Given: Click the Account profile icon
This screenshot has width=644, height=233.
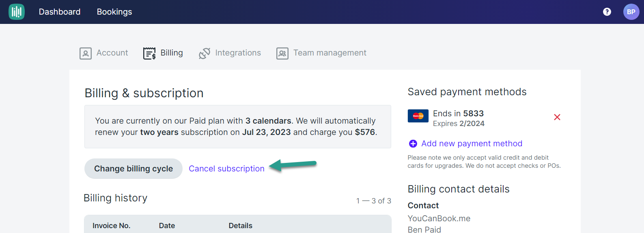Looking at the screenshot, I should pos(86,53).
